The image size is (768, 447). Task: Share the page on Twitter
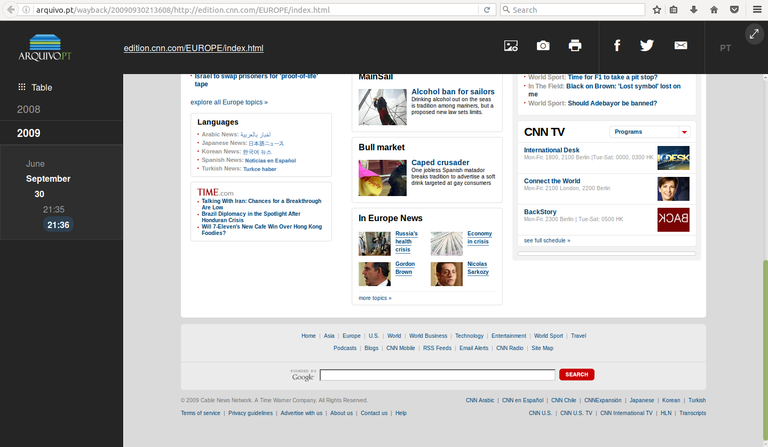tap(647, 46)
